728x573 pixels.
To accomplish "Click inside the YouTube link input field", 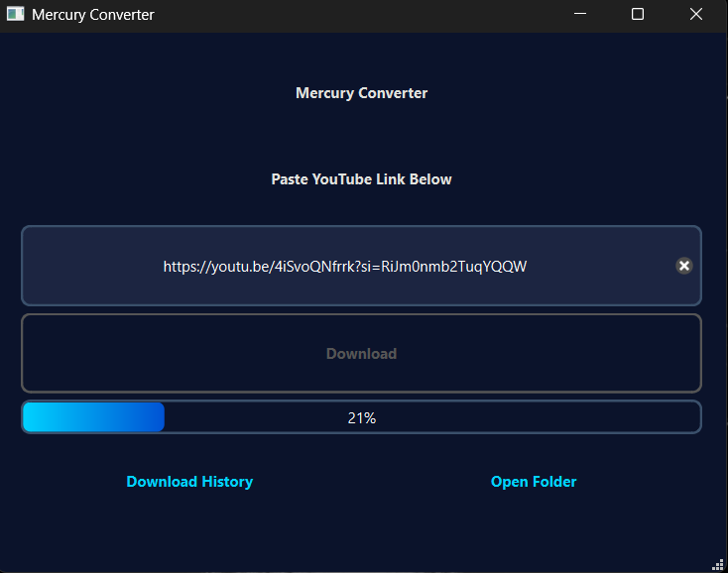I will (361, 266).
